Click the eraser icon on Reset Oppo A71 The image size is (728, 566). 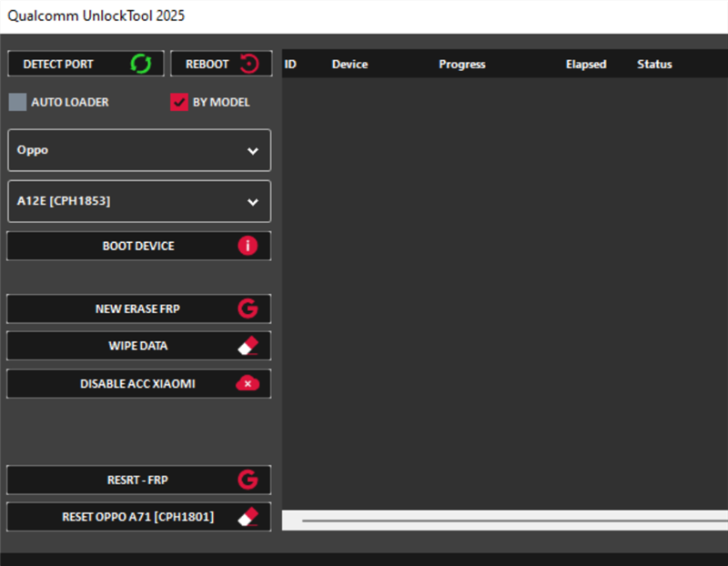(248, 517)
